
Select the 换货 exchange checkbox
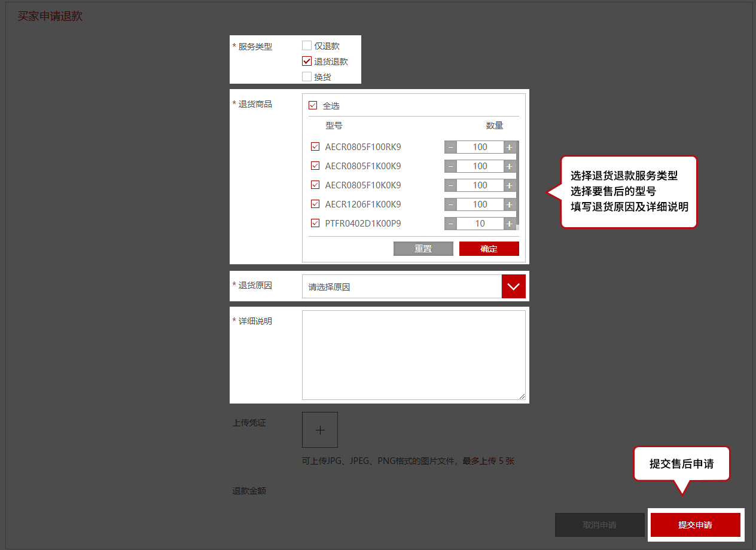[307, 77]
